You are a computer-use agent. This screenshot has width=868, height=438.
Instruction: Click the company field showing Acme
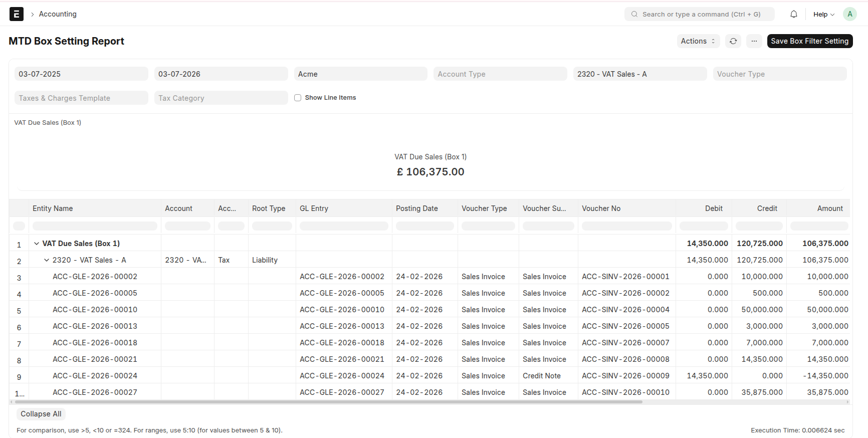point(361,74)
